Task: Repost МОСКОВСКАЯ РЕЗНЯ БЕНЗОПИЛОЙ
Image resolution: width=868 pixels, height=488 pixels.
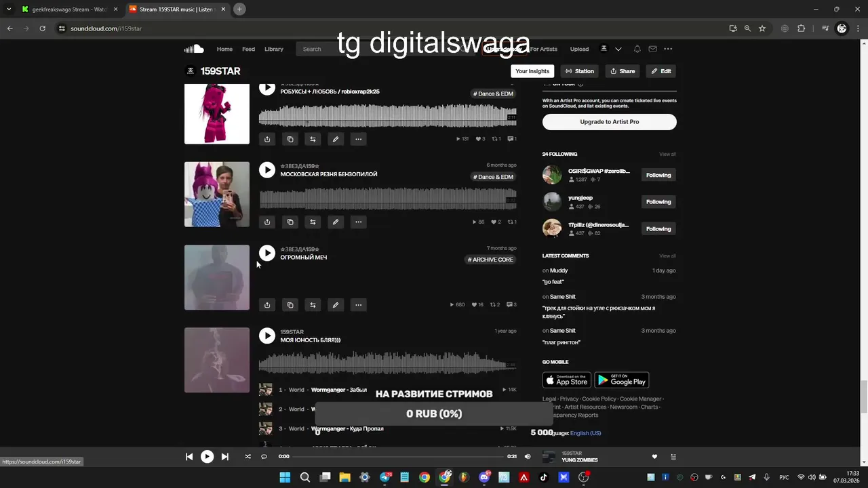Action: [313, 222]
